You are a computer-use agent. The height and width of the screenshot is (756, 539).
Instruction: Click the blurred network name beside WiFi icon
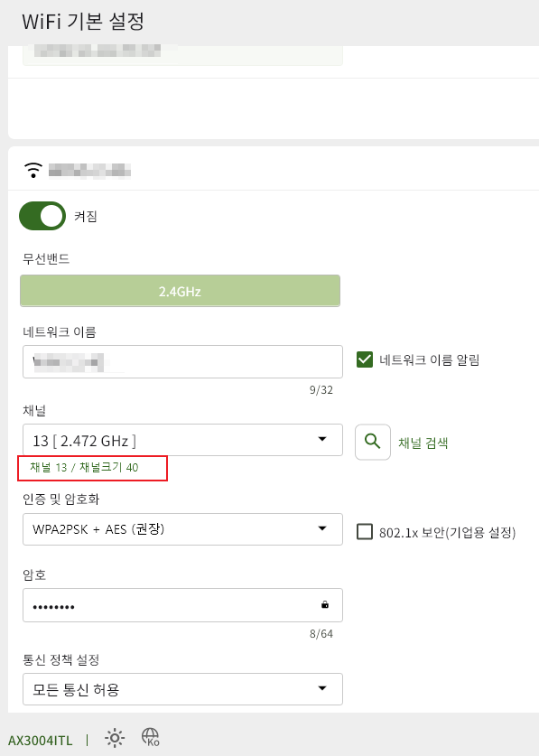89,171
